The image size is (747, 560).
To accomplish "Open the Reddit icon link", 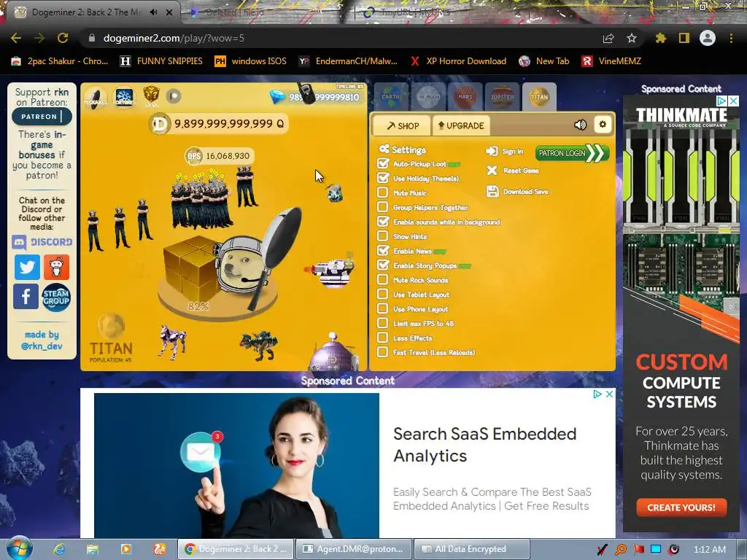I will tap(57, 267).
